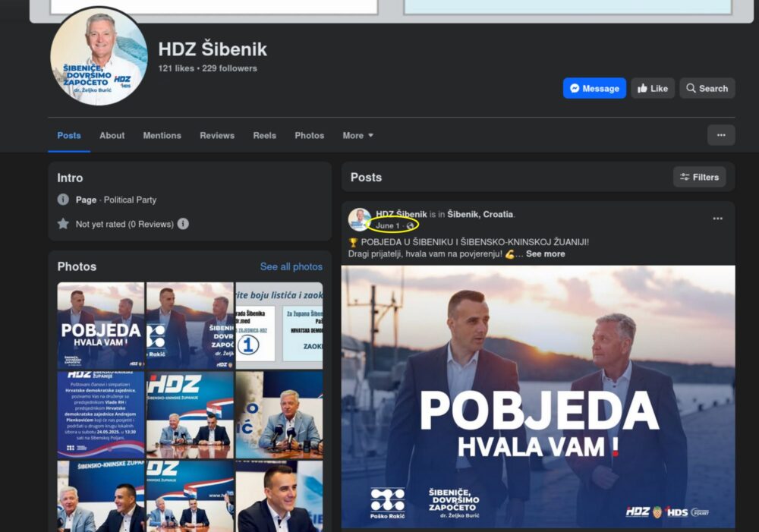Switch to the About tab
Screen dimensions: 759x532
[112, 135]
